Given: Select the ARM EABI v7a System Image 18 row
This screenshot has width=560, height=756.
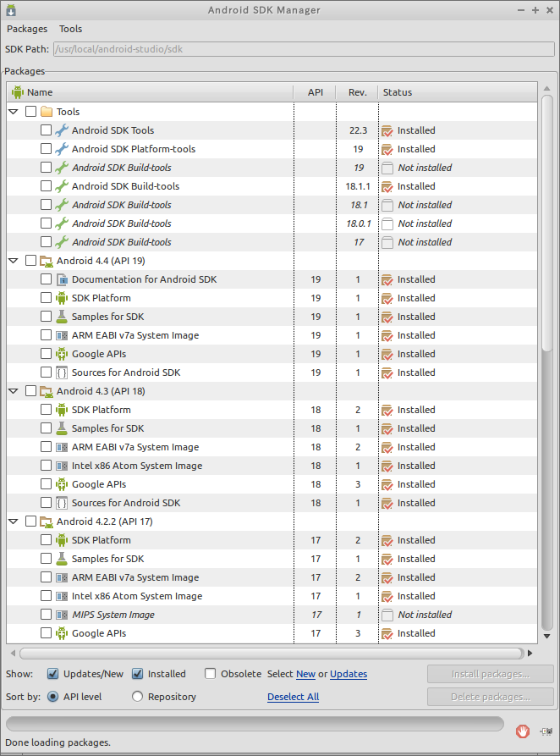Looking at the screenshot, I should click(272, 447).
